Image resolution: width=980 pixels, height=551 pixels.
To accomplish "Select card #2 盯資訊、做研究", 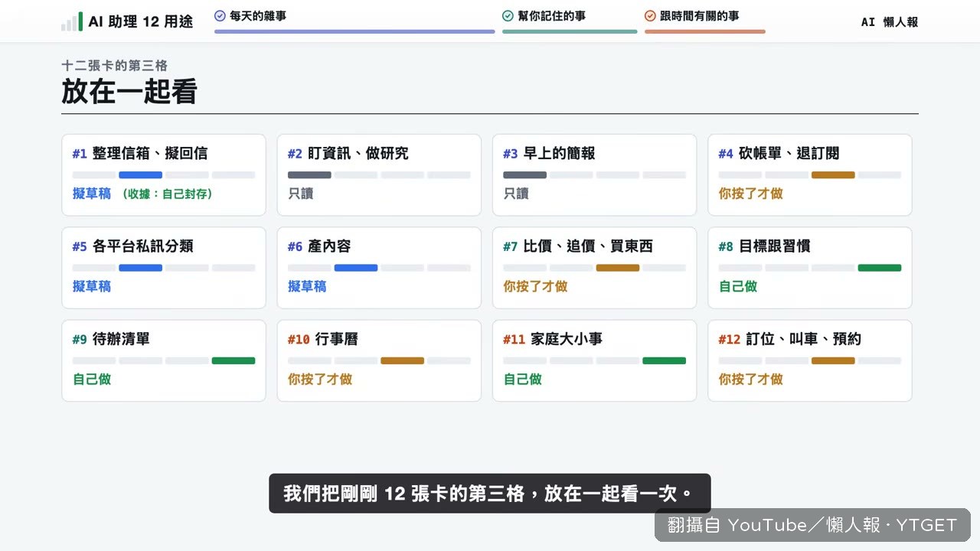I will click(379, 175).
